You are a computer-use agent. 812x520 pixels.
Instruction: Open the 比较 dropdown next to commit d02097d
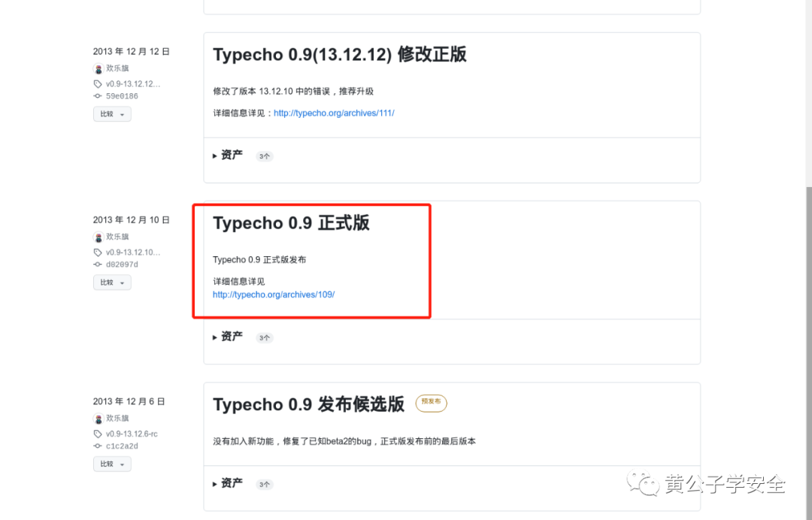pos(111,282)
